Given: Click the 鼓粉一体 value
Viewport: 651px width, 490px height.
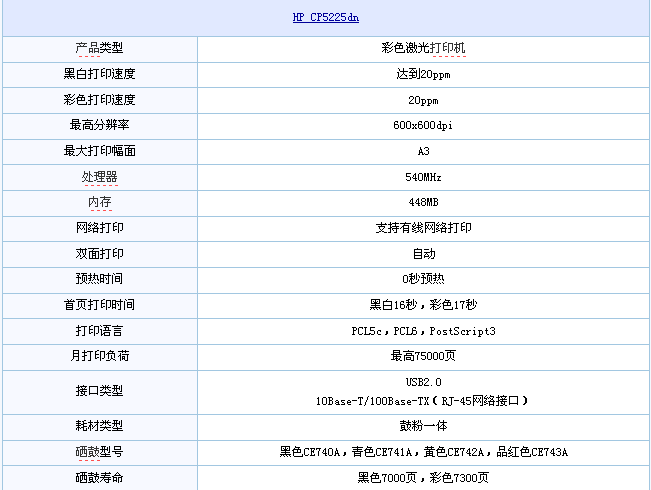Looking at the screenshot, I should click(423, 426).
